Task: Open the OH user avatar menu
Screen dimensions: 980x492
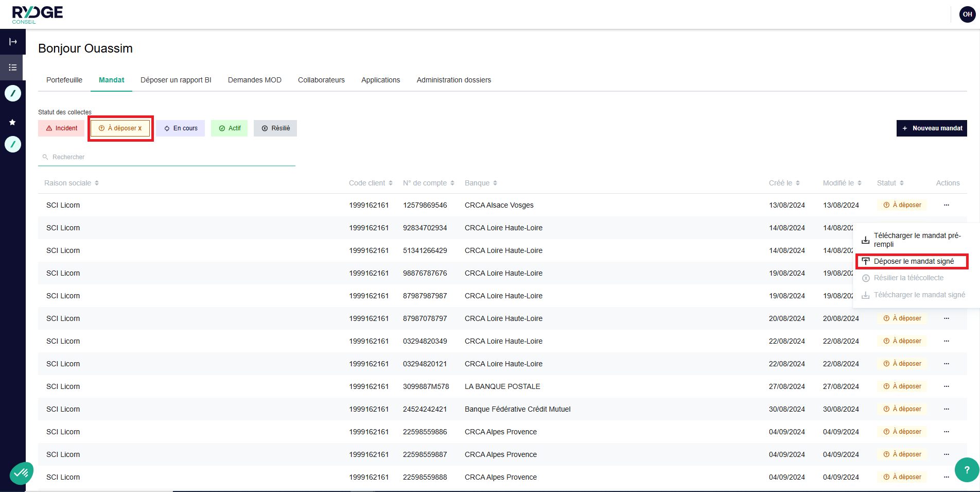Action: (x=967, y=14)
